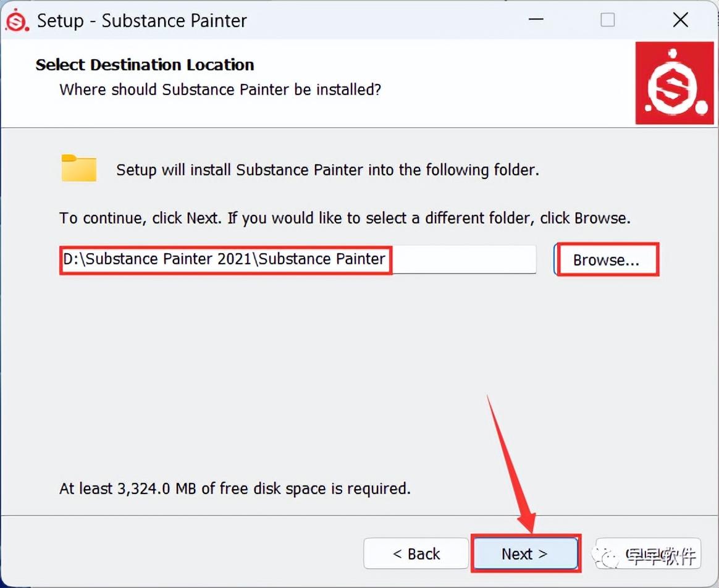The image size is (719, 588).
Task: Click the disabled maximize button
Action: [x=608, y=20]
